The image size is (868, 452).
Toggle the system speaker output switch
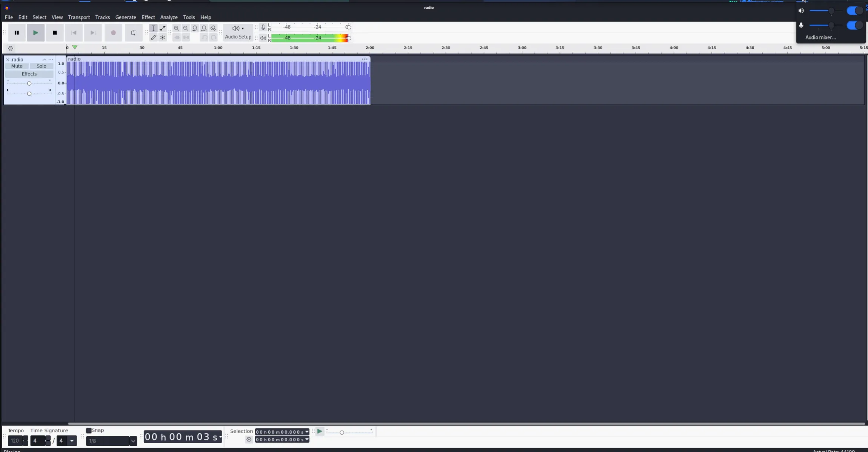tap(854, 11)
